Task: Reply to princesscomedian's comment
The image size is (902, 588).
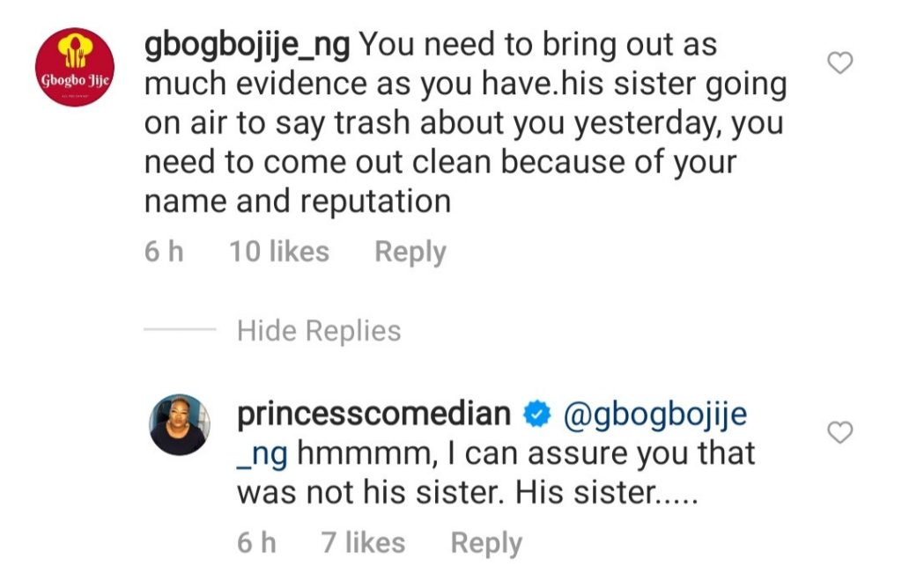Action: [486, 543]
